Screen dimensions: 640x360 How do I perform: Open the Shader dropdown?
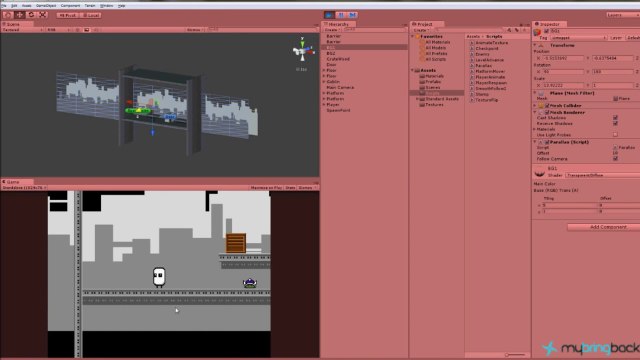pos(602,175)
